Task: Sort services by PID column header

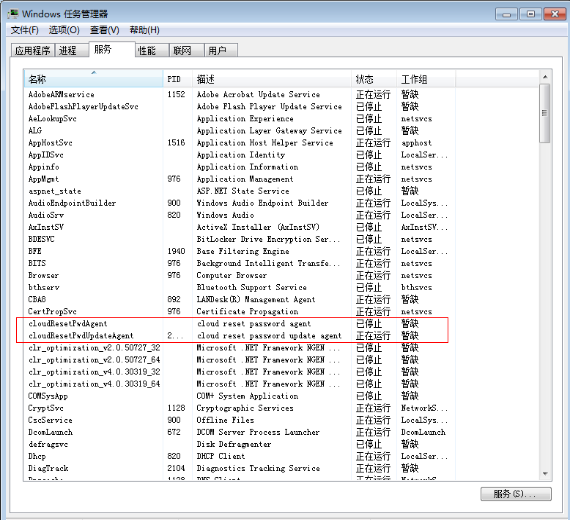Action: (177, 79)
